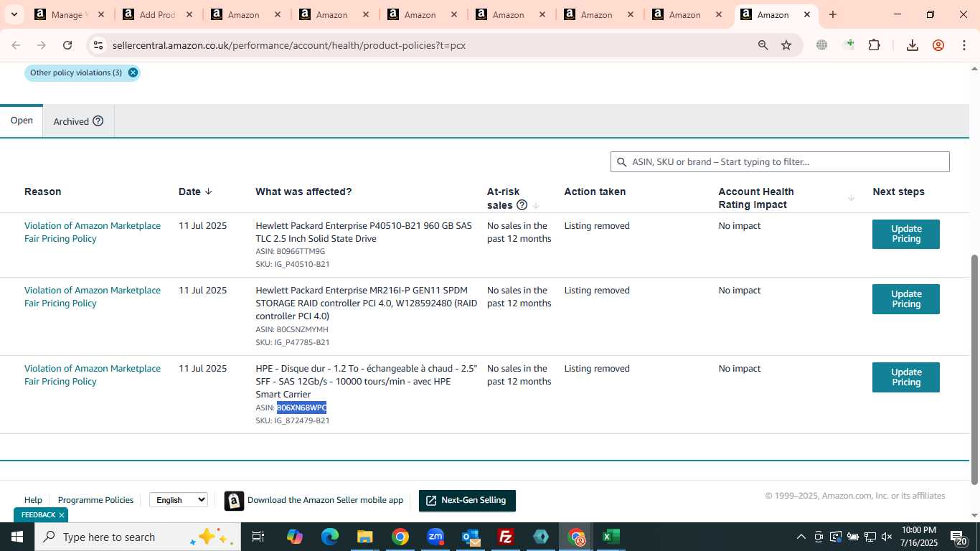Click the Reason column header

click(x=43, y=192)
